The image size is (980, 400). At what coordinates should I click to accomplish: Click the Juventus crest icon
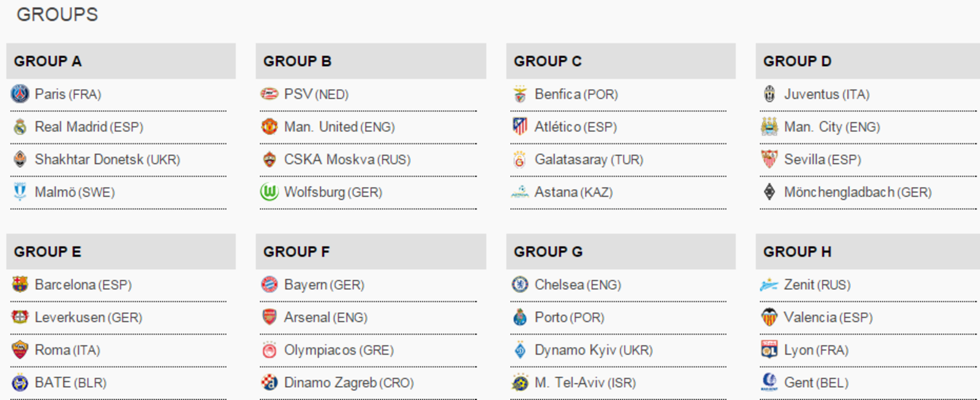(x=769, y=94)
